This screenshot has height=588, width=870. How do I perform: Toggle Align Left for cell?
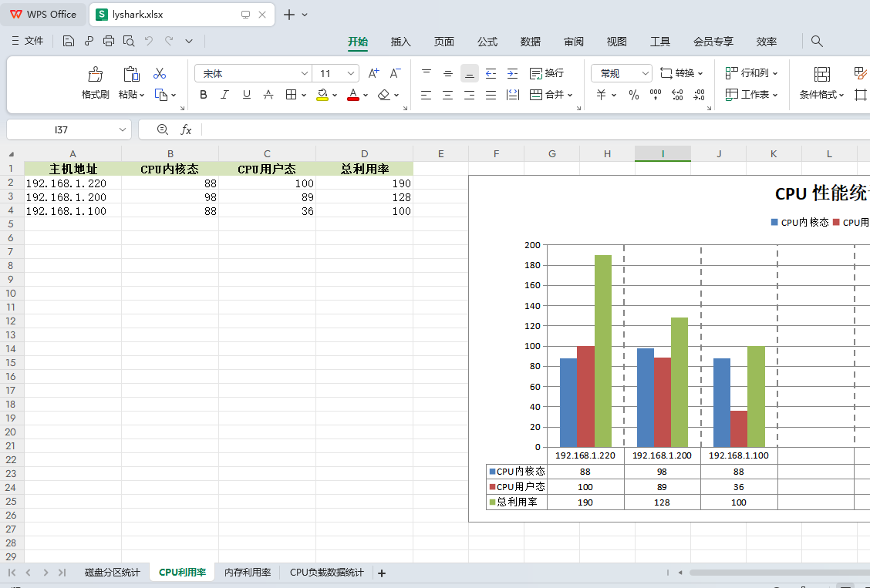426,95
